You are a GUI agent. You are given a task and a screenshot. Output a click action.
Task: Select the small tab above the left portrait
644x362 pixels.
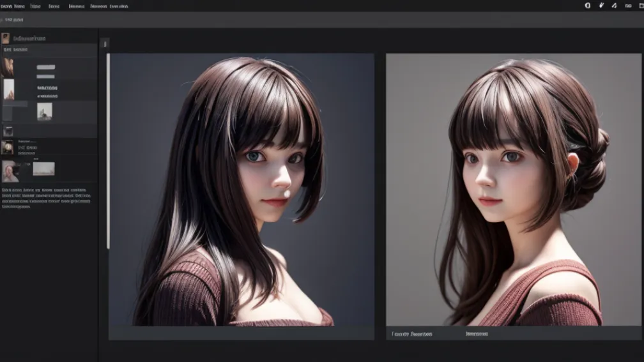point(105,44)
